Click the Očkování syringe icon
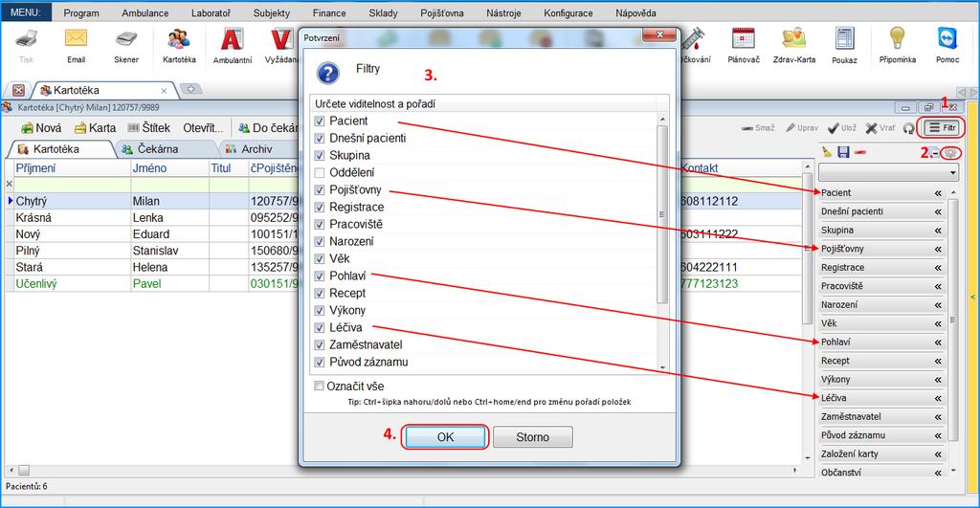The width and height of the screenshot is (980, 508). coord(695,40)
